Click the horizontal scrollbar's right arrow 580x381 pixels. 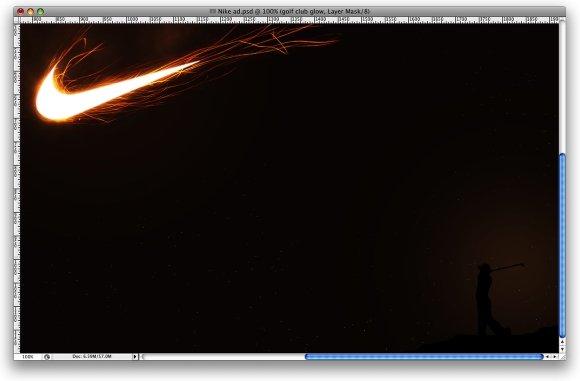pos(554,357)
